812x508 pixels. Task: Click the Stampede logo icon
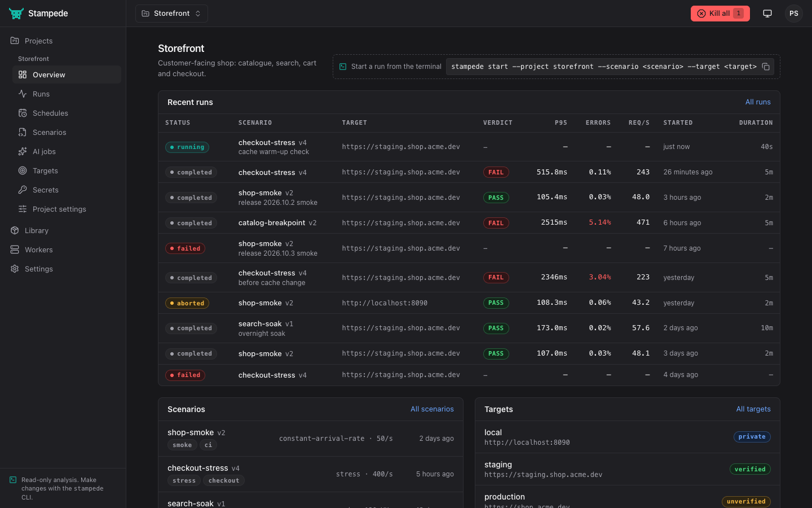(16, 14)
